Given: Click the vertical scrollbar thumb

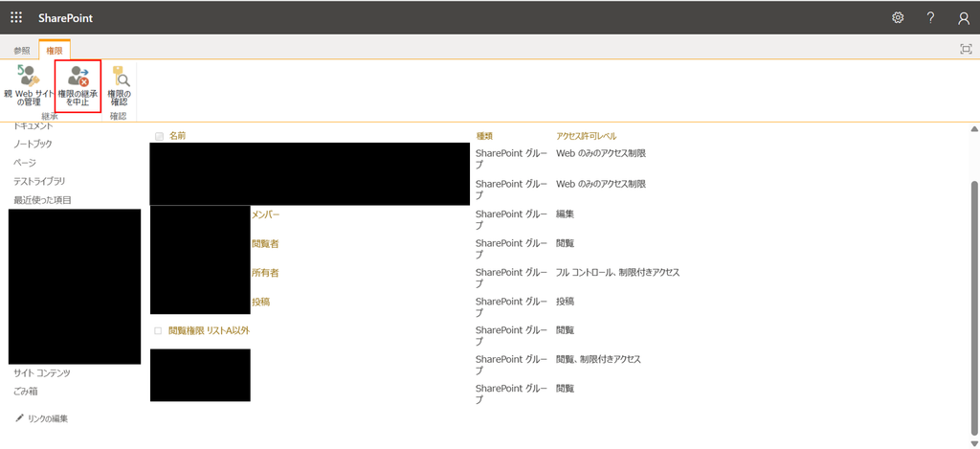Looking at the screenshot, I should click(973, 307).
